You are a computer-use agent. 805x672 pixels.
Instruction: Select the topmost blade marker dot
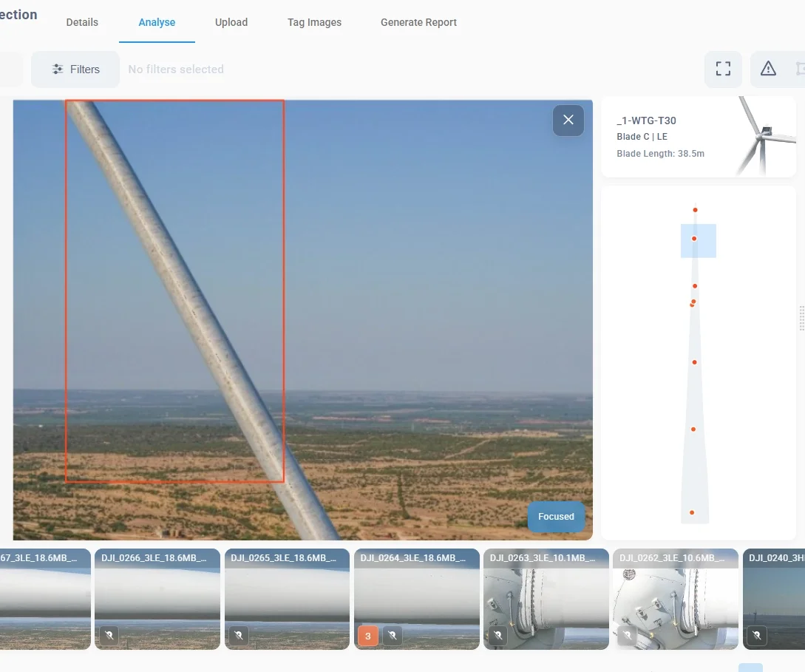pyautogui.click(x=695, y=210)
